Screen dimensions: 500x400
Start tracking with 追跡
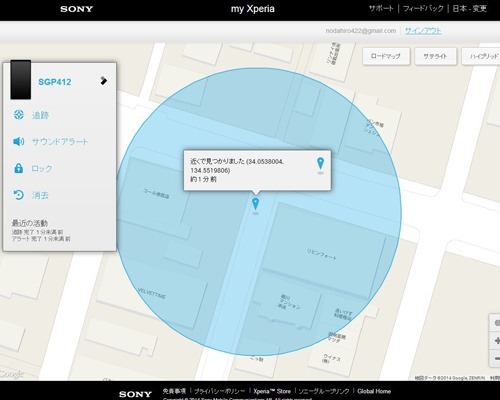(40, 115)
